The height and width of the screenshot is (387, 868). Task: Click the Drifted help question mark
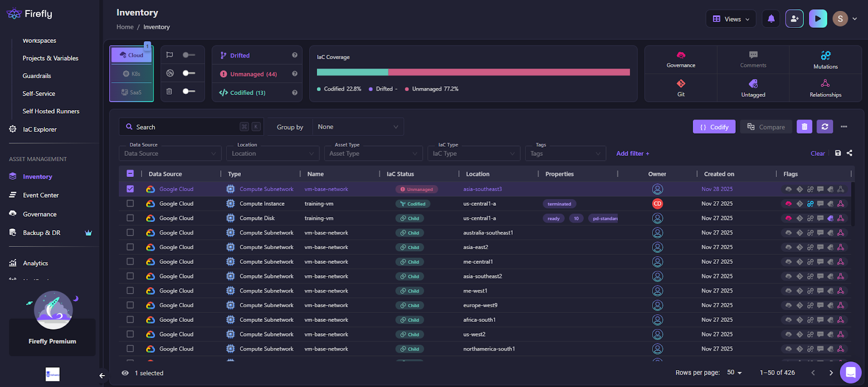[295, 55]
